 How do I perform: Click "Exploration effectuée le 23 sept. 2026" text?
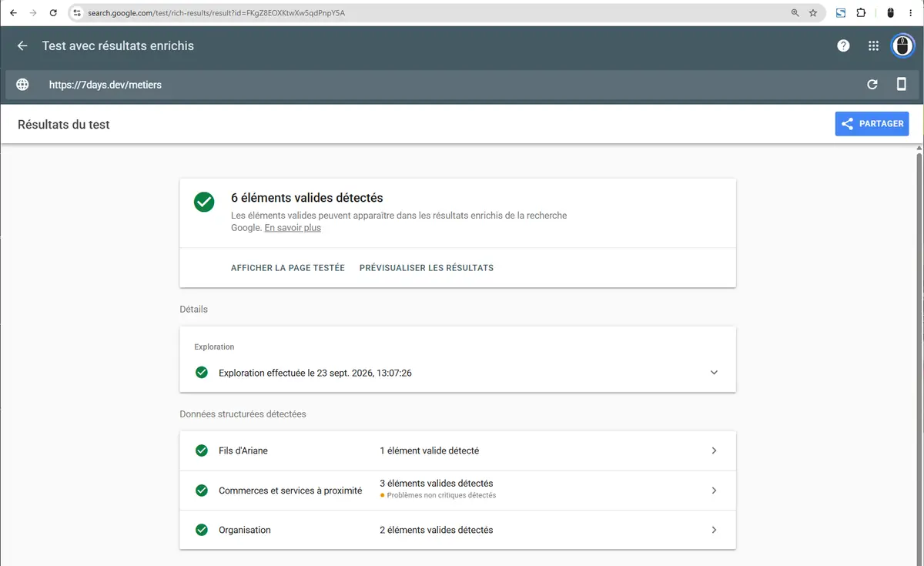[315, 373]
